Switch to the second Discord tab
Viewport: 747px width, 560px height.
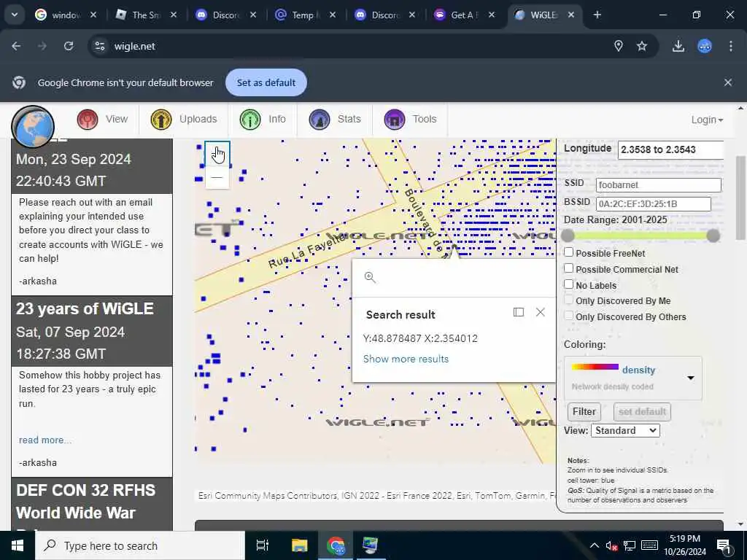pos(384,15)
